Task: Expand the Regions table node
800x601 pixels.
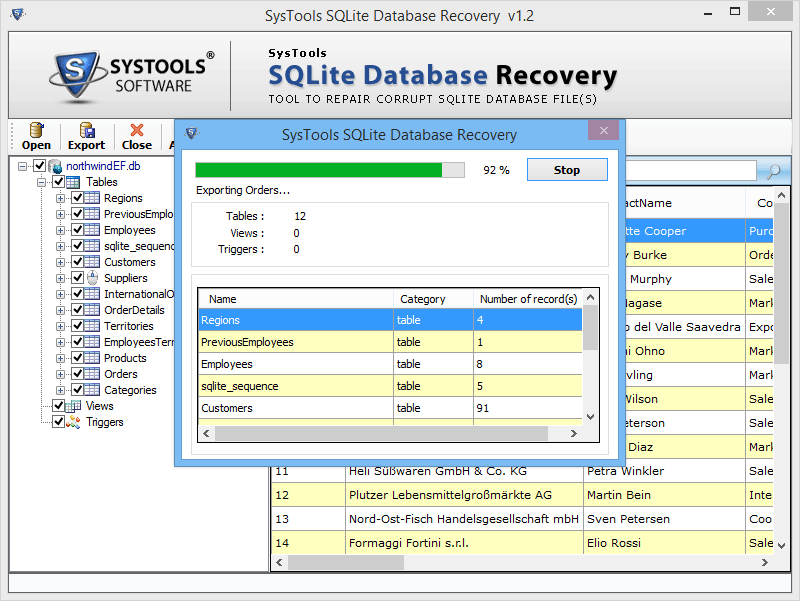Action: [x=60, y=198]
